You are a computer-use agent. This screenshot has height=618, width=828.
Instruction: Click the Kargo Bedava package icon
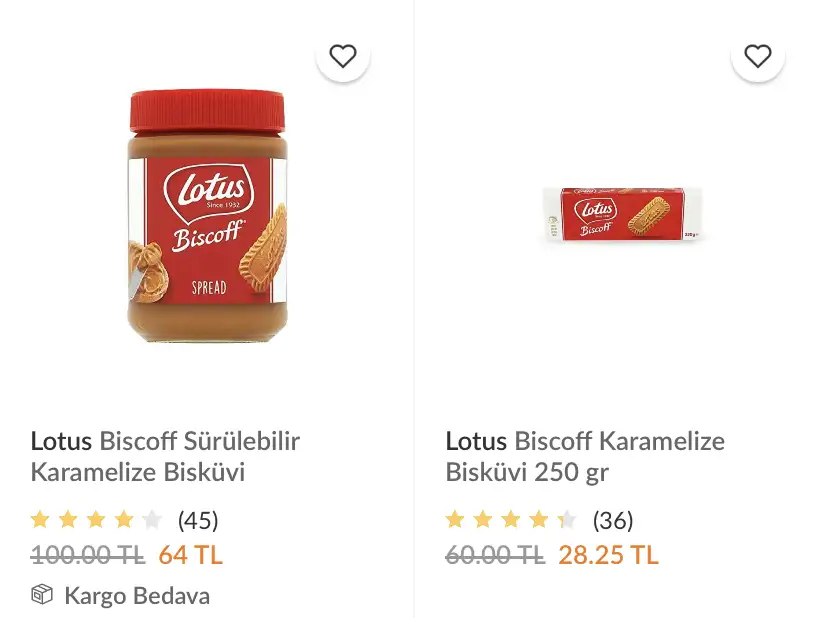point(42,595)
